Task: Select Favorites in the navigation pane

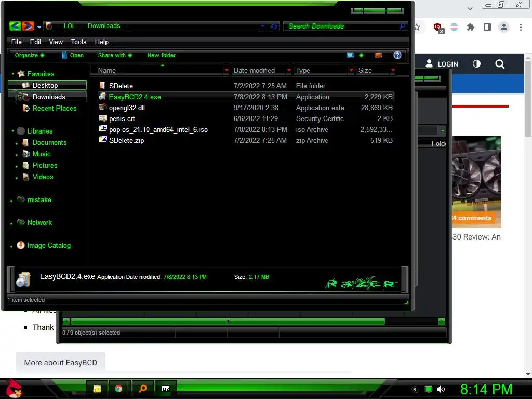Action: click(41, 74)
